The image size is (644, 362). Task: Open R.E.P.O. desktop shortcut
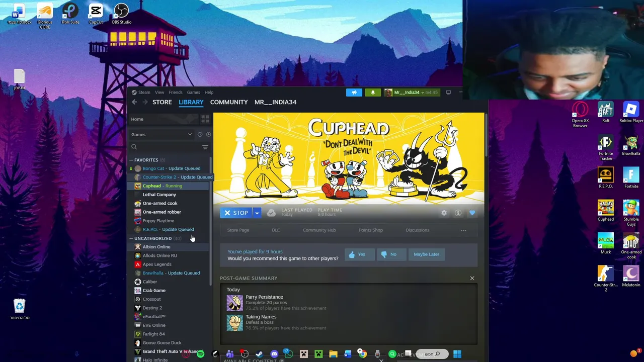(x=606, y=178)
